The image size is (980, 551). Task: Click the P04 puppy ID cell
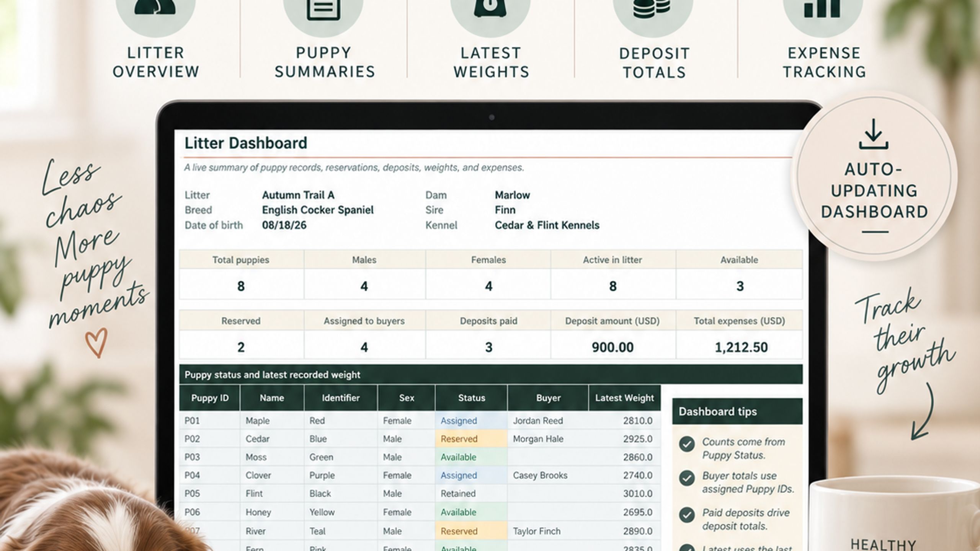(x=210, y=475)
